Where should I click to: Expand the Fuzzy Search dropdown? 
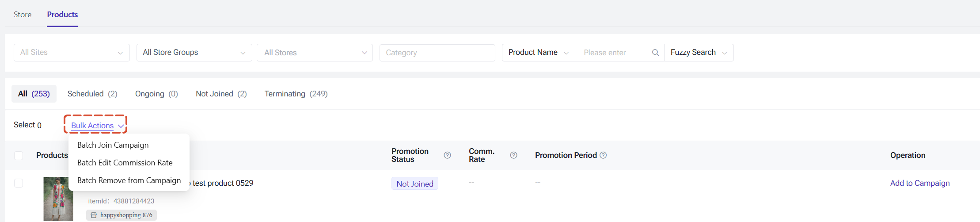pos(699,53)
